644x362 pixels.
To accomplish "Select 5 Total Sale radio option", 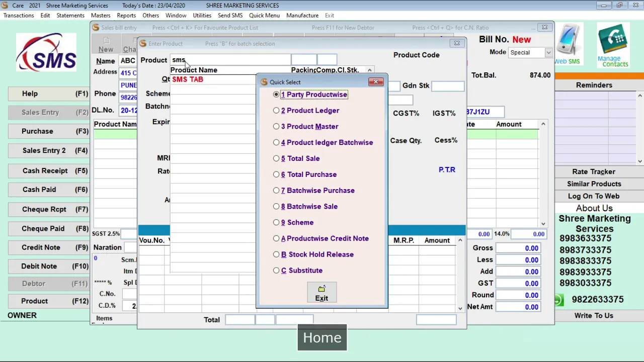I will [x=276, y=158].
